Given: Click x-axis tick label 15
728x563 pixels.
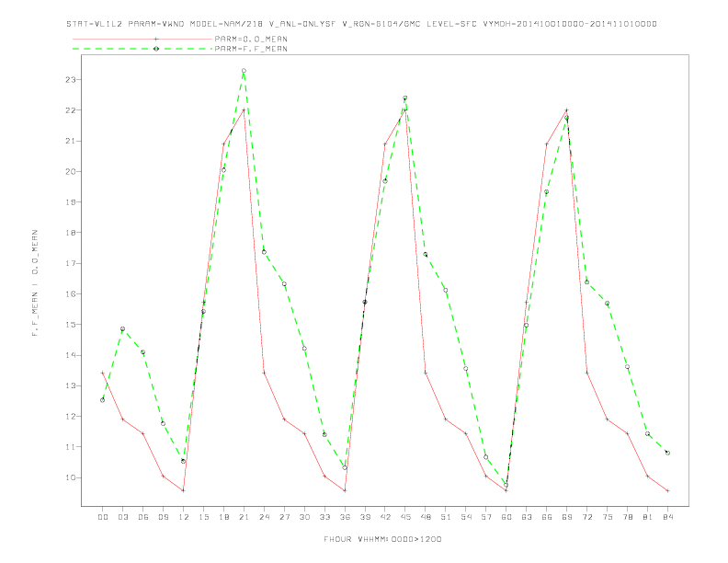Looking at the screenshot, I should pos(203,517).
